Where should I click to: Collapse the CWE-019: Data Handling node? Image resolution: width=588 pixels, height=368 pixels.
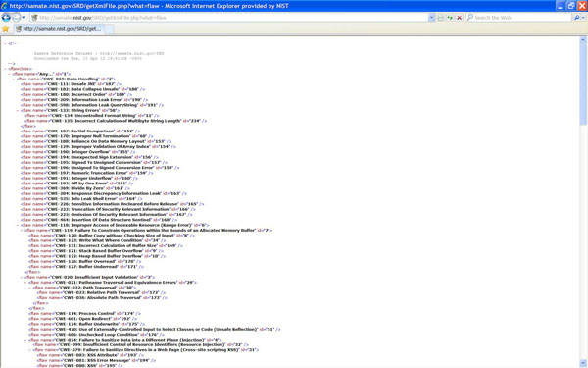tap(13, 79)
